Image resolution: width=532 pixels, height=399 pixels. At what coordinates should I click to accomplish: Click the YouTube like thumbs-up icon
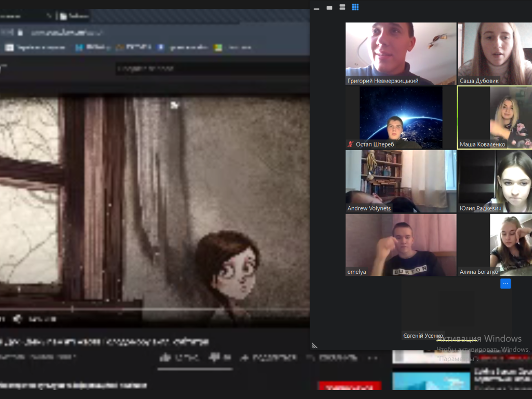point(166,357)
